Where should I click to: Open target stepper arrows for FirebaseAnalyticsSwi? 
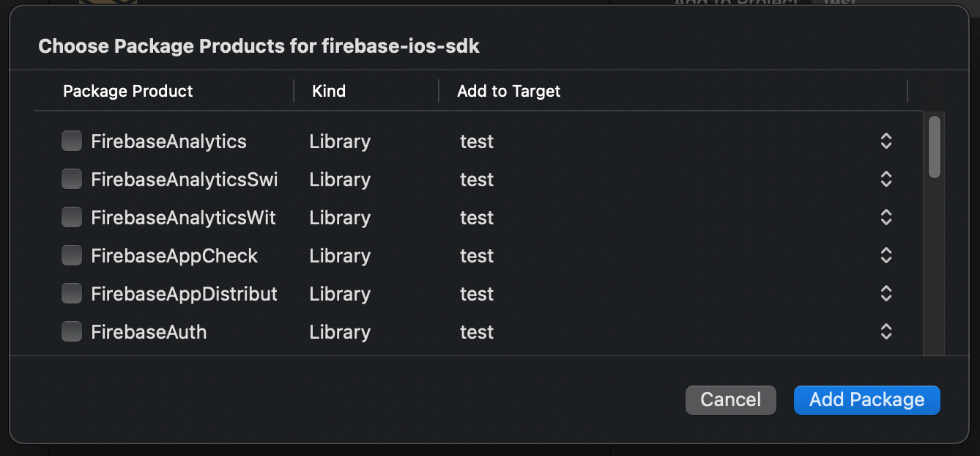886,180
